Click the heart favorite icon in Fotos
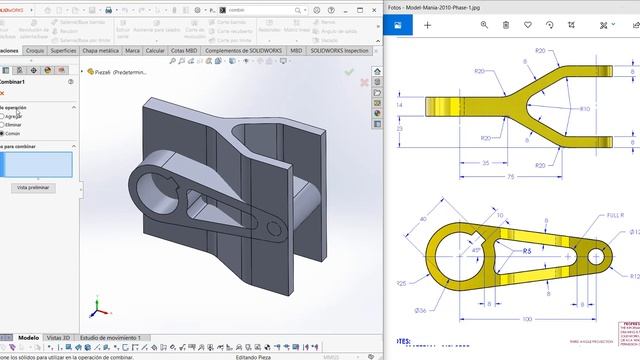Screen dimensions: 640x360 click(x=528, y=25)
